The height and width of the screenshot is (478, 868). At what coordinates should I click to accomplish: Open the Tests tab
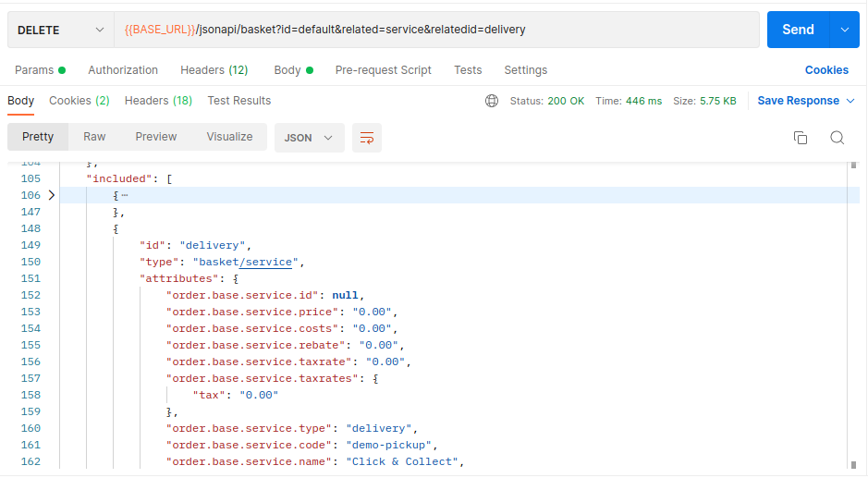(x=468, y=70)
